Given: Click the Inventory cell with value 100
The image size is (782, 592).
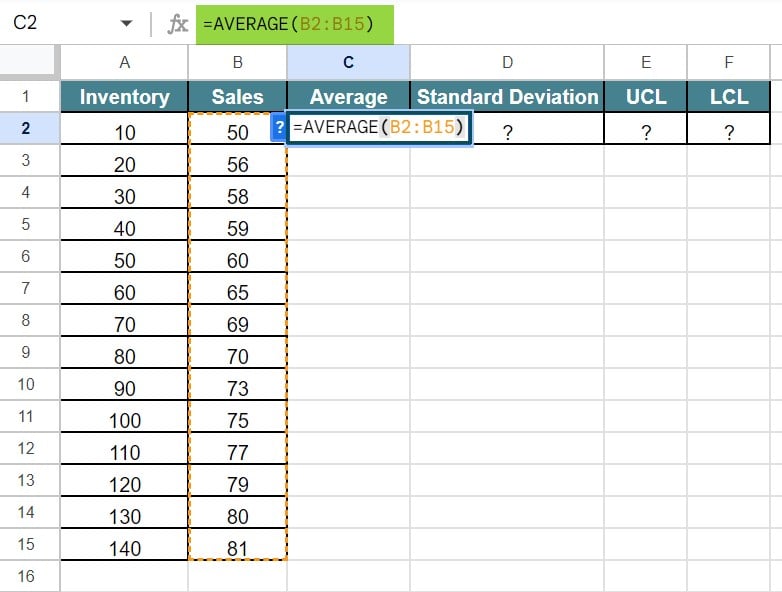Looking at the screenshot, I should [124, 416].
